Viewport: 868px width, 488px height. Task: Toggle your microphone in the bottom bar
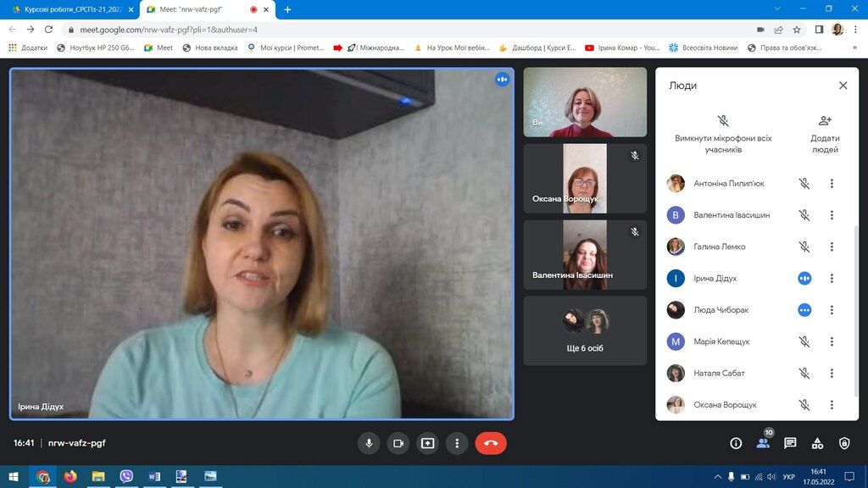[x=369, y=443]
